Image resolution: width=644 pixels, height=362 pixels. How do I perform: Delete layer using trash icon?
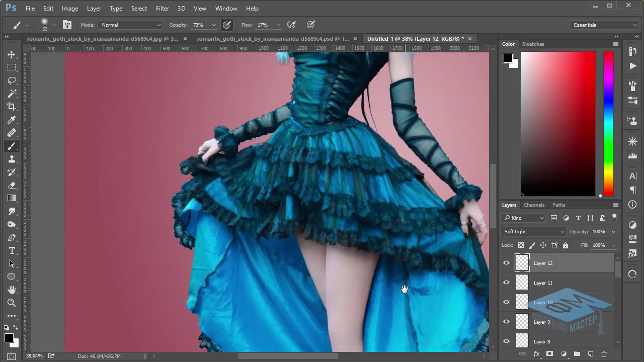point(604,354)
